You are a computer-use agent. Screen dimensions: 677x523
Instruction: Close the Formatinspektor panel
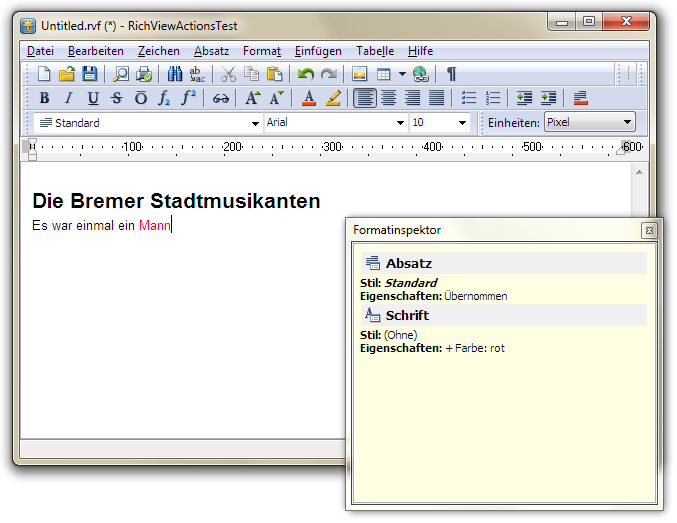(x=648, y=230)
